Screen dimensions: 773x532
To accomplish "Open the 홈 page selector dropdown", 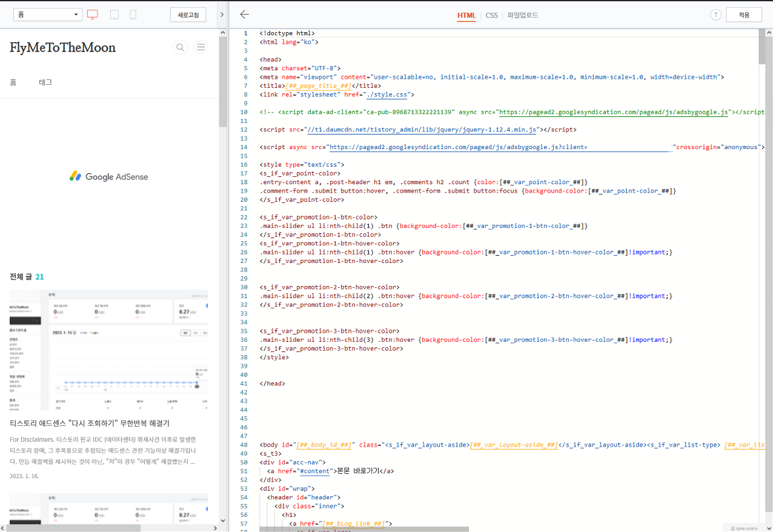I will tap(48, 15).
